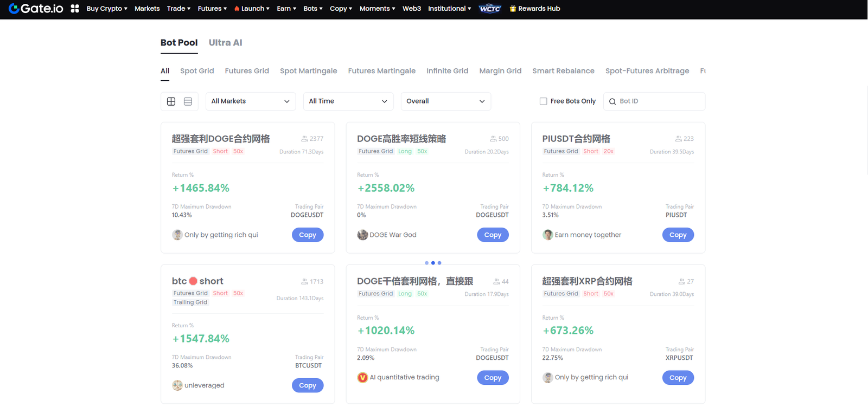Click avatar on 超强套利DOGE合约网格 card
The image size is (868, 407).
coord(177,235)
